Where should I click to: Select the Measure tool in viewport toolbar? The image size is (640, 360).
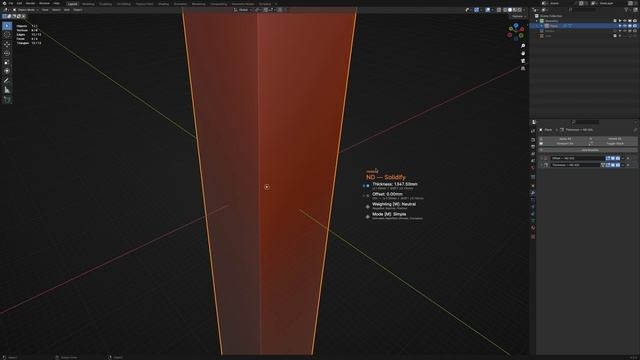pos(7,90)
